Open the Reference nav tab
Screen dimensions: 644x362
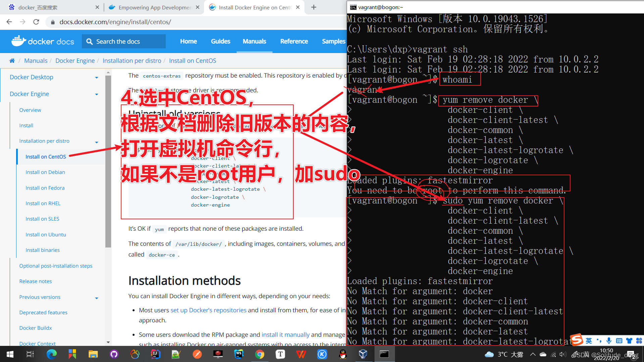pyautogui.click(x=294, y=41)
